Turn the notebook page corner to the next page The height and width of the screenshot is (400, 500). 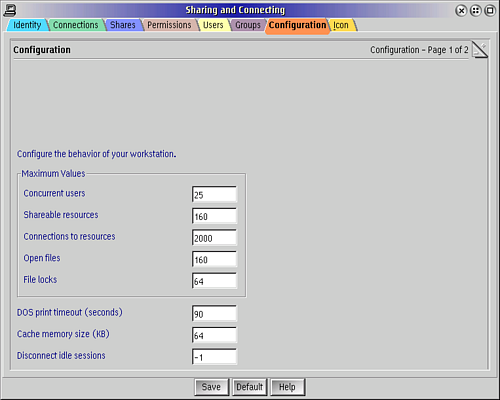point(480,50)
